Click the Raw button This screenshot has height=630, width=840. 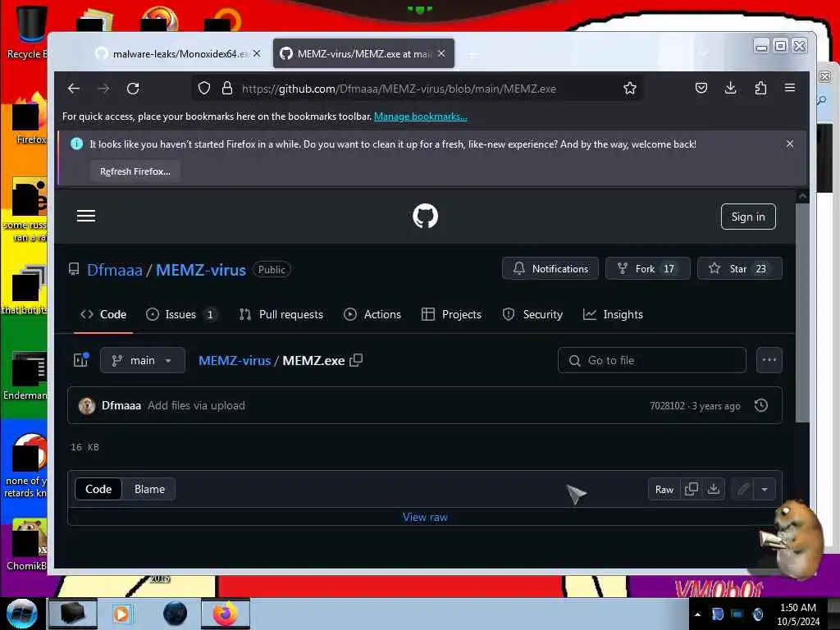pyautogui.click(x=664, y=489)
